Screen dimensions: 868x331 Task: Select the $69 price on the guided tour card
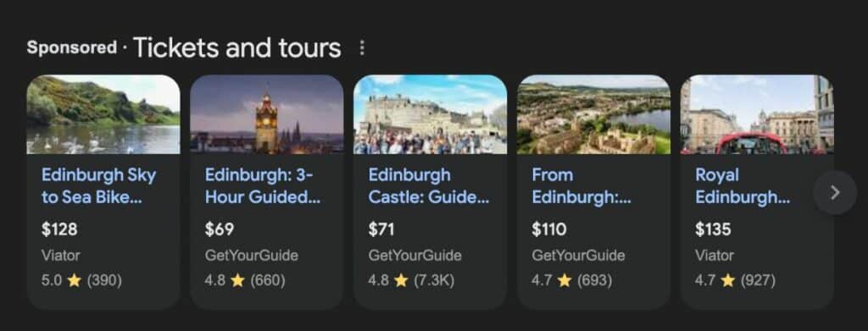click(220, 229)
